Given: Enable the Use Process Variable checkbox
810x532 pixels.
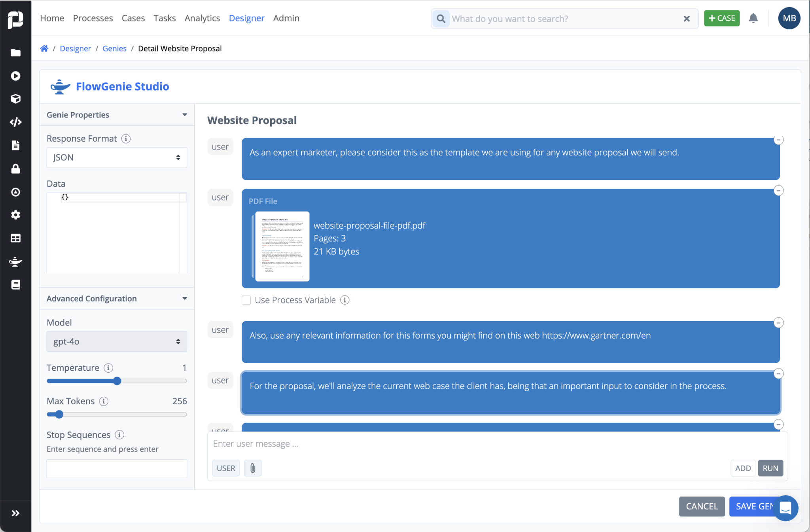Looking at the screenshot, I should (246, 300).
